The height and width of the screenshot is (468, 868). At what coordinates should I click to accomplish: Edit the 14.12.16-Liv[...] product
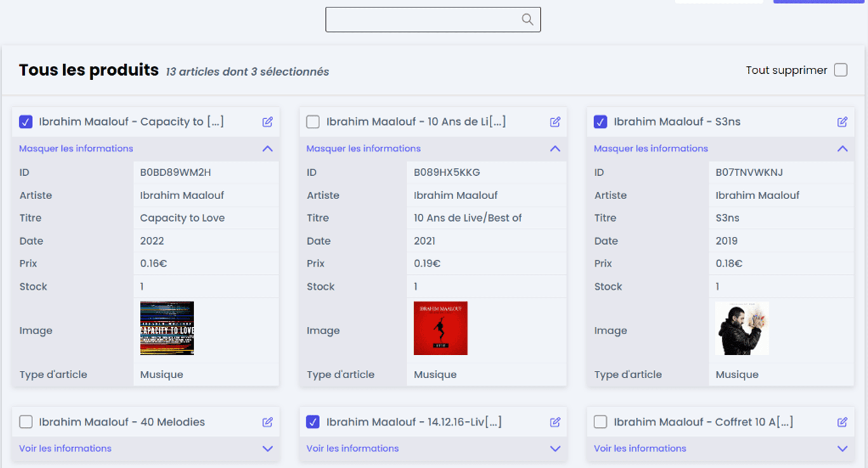coord(555,422)
